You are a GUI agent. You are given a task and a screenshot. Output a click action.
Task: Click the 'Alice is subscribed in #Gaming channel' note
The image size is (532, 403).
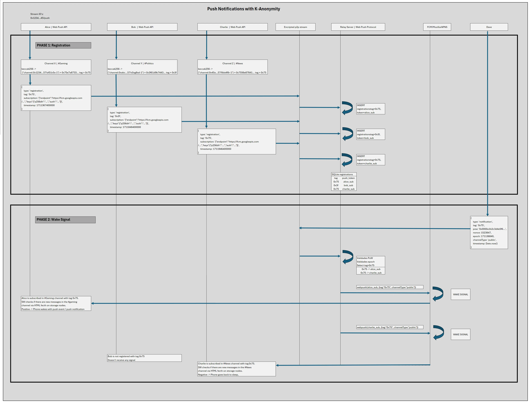click(56, 304)
